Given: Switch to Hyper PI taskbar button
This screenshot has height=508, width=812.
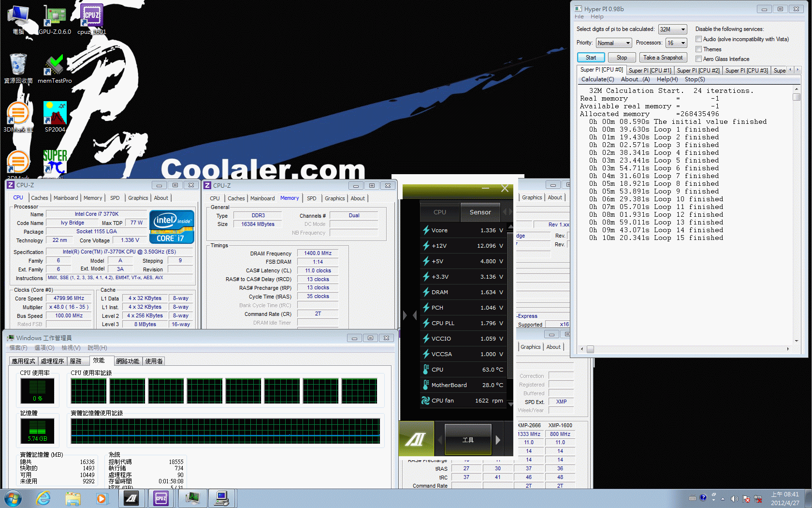Looking at the screenshot, I should [222, 498].
